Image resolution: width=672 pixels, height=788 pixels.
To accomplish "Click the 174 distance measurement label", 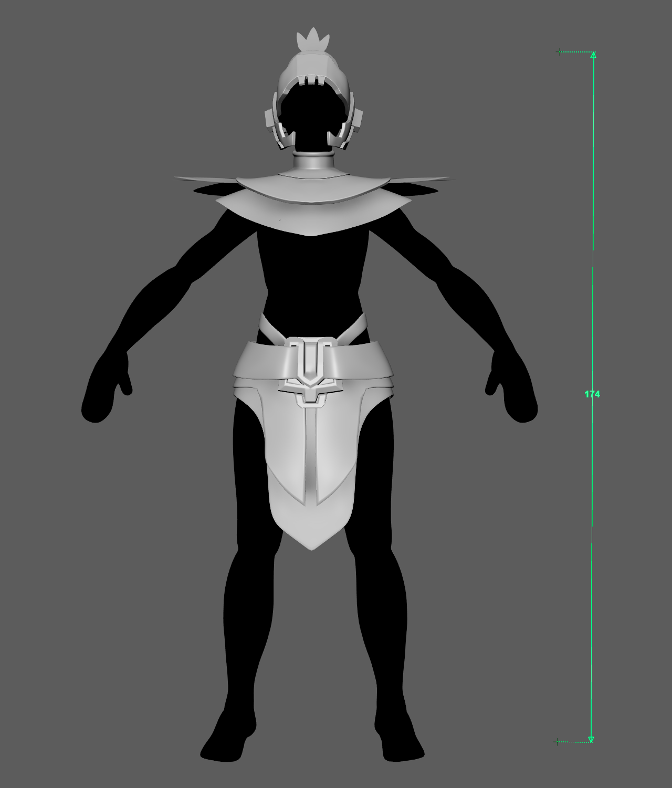I will 592,394.
